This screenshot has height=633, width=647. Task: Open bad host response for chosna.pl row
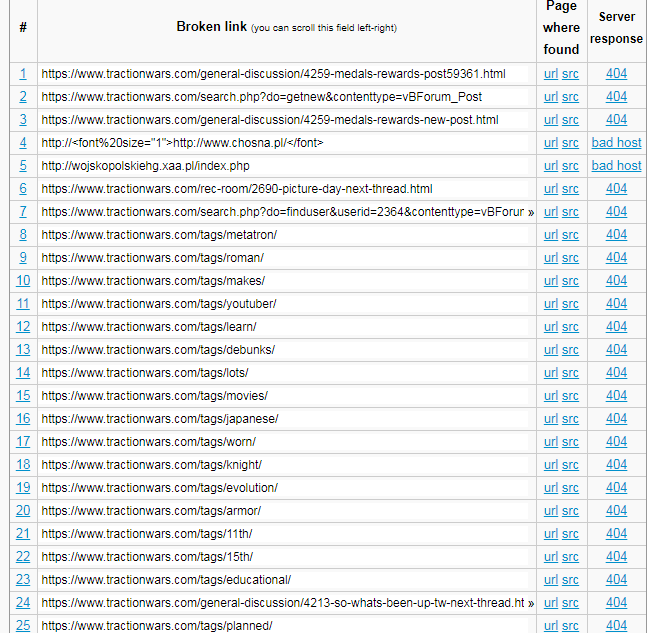coord(616,143)
